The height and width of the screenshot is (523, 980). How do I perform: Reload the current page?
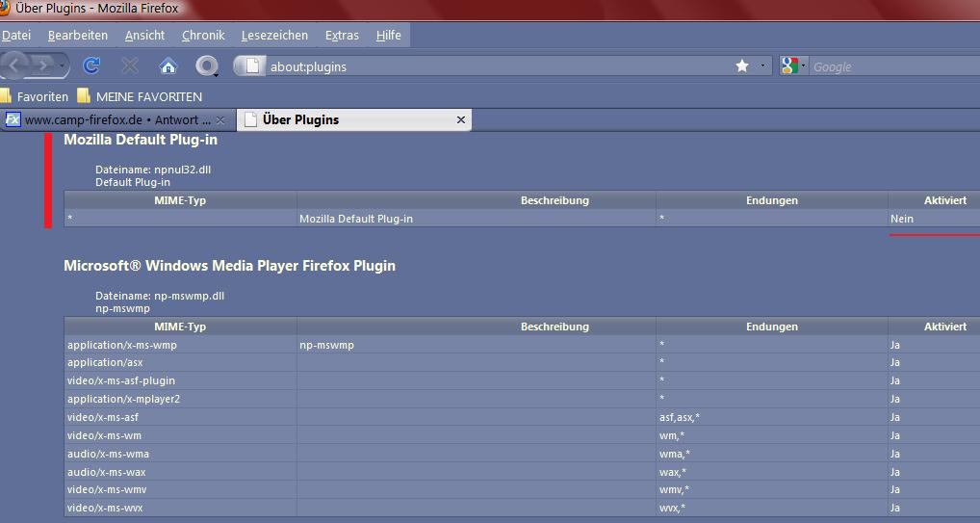point(91,65)
